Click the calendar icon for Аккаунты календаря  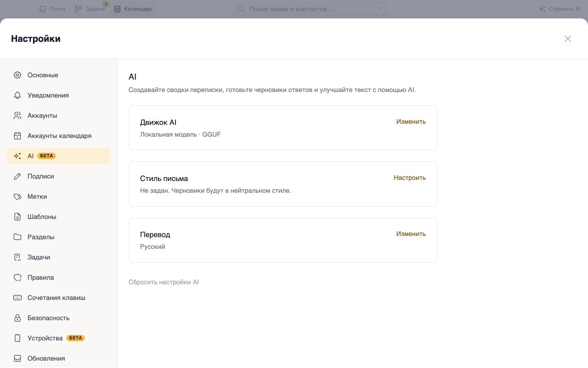17,136
